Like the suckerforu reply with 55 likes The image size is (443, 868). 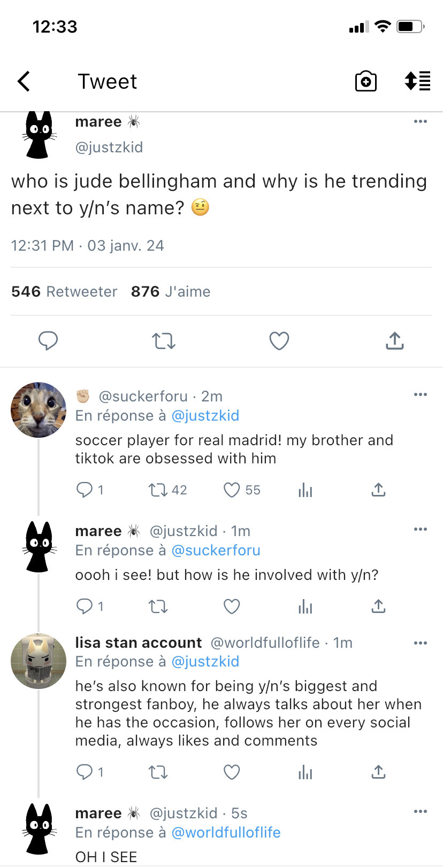232,490
